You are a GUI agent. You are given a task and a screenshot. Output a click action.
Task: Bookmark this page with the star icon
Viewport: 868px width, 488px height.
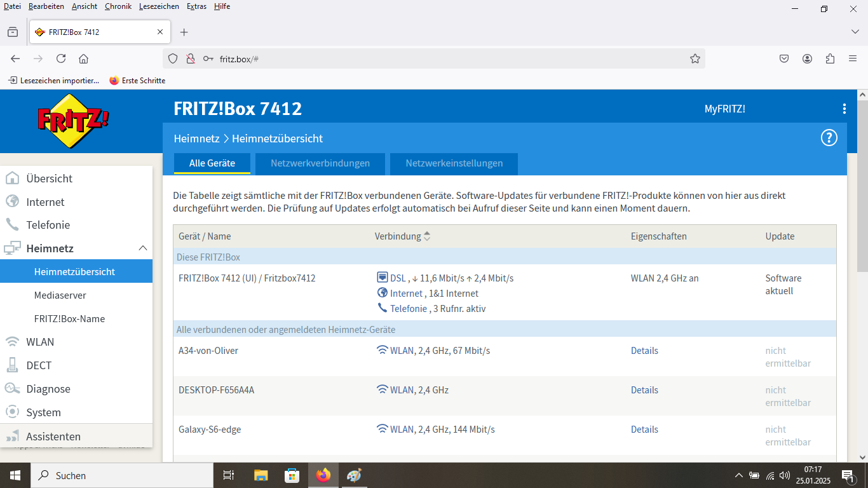tap(695, 58)
